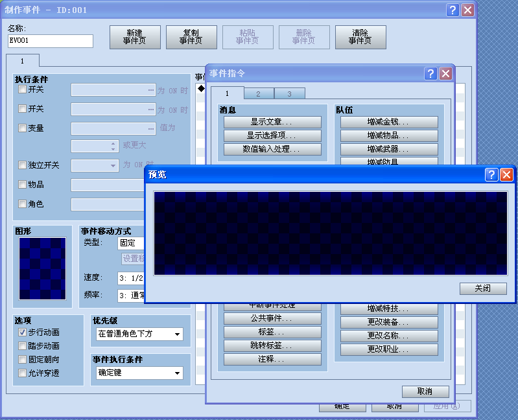Toggle the first 开关 condition checkbox
This screenshot has height=420, width=518.
(x=22, y=89)
